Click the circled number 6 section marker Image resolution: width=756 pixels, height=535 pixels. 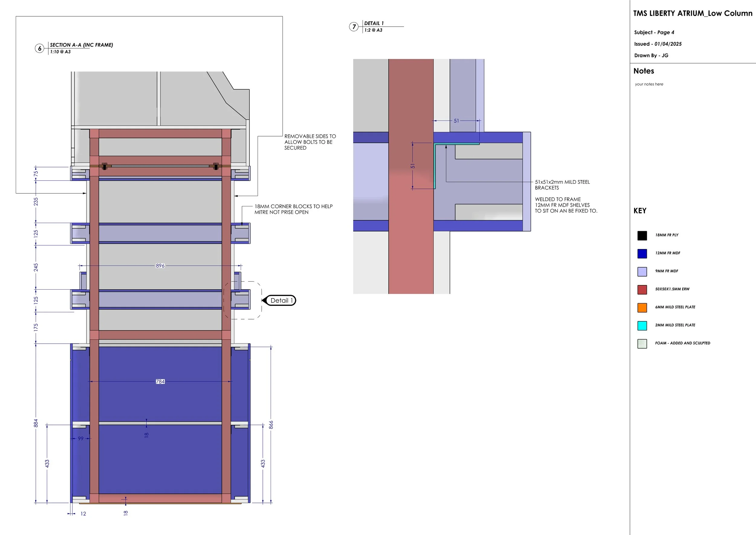(40, 48)
